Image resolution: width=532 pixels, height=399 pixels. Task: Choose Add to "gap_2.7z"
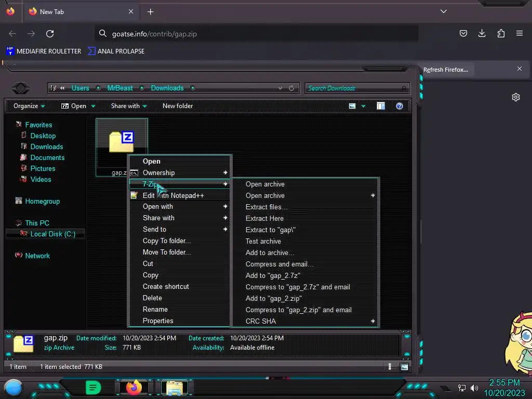point(305,275)
